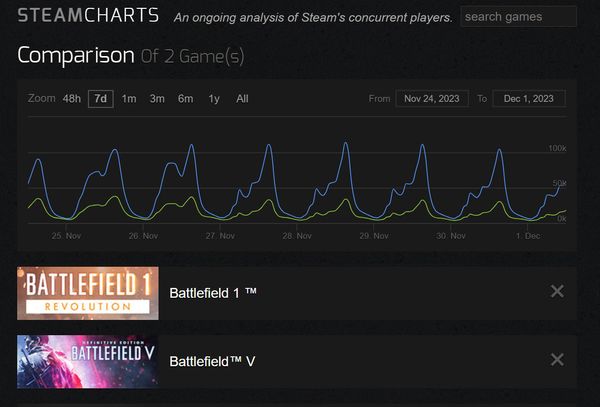Open Battlefield 1 Revolution banner thumbnail
Viewport: 600px width, 407px height.
click(87, 292)
